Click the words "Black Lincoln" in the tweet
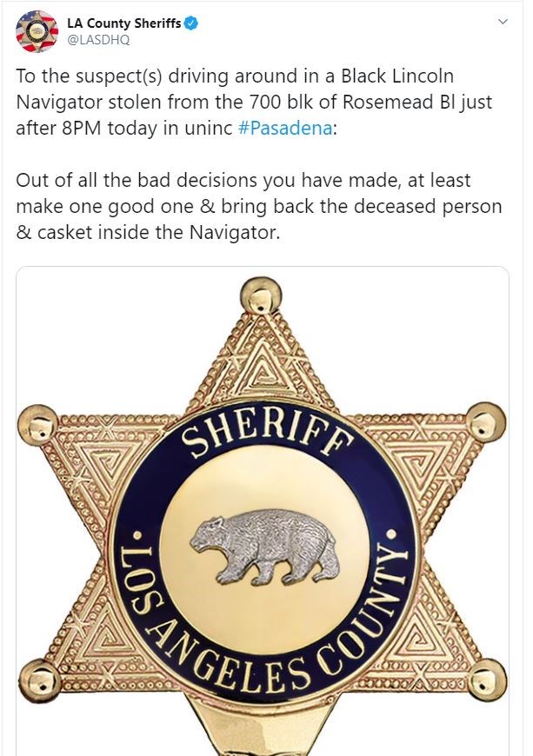The image size is (533, 756). point(397,76)
